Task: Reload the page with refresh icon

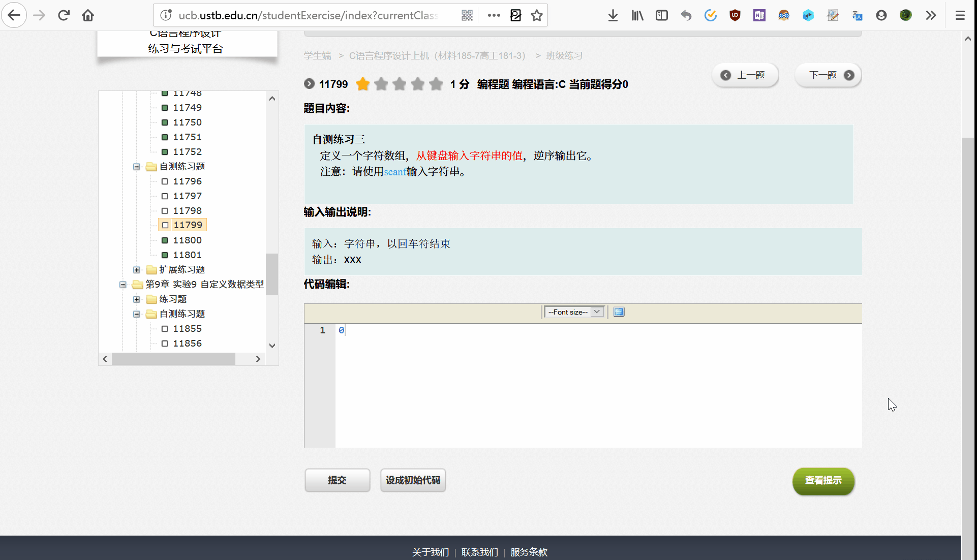Action: click(x=64, y=15)
